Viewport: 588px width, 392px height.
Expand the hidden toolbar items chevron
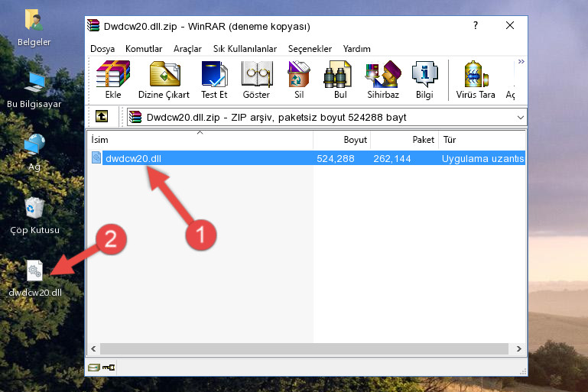[521, 61]
